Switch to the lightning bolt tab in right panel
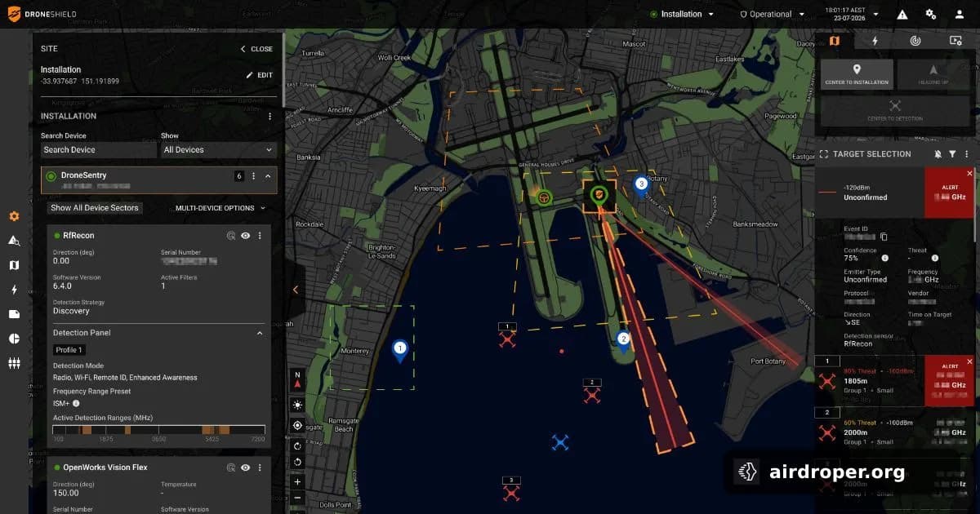Screen dimensions: 980x514 coord(875,41)
